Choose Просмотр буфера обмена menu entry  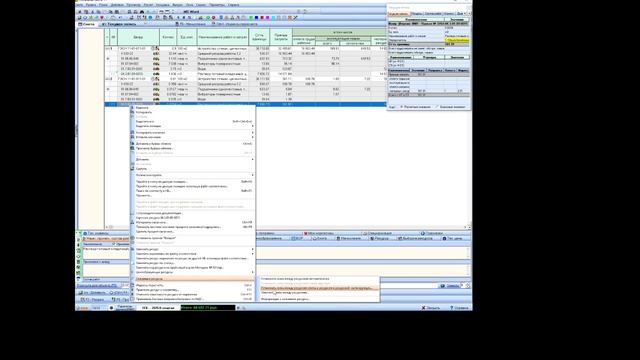pyautogui.click(x=192, y=149)
